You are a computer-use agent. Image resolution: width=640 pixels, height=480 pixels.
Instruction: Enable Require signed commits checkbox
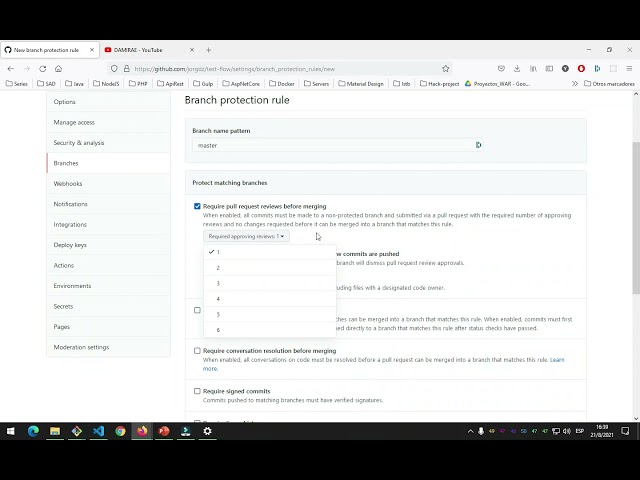[197, 391]
